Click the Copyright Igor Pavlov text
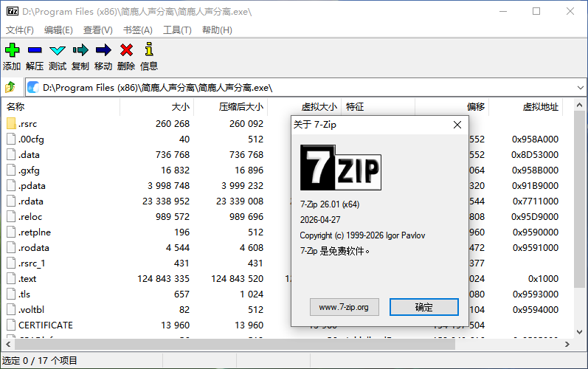Viewport: 588px width, 369px height. point(362,235)
